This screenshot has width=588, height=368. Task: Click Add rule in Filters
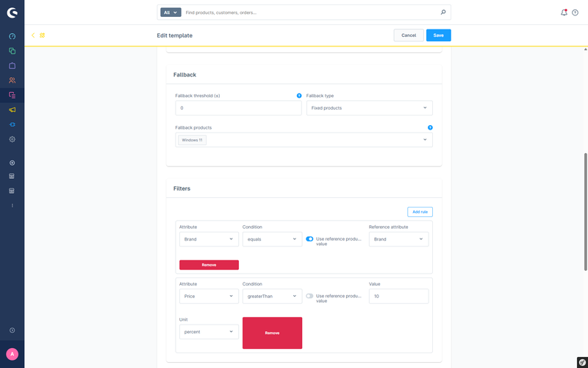tap(420, 212)
